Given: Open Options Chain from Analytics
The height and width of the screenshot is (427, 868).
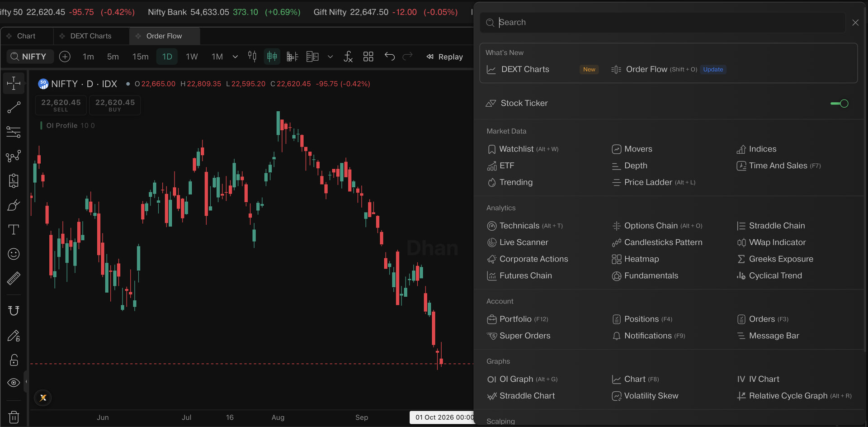Looking at the screenshot, I should point(657,226).
